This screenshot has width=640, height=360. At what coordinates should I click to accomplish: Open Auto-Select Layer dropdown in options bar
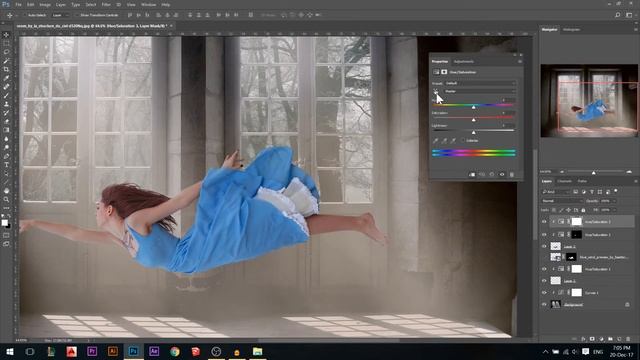click(x=60, y=15)
